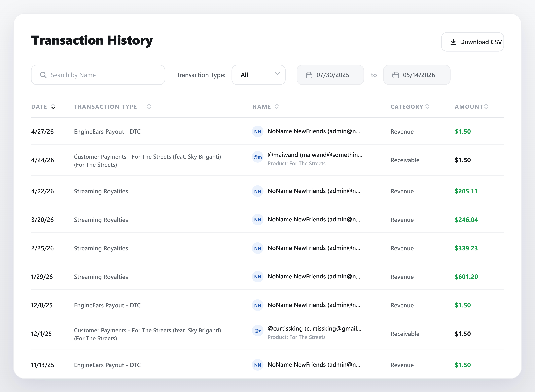This screenshot has width=535, height=392.
Task: Click the download arrow icon
Action: pos(453,42)
